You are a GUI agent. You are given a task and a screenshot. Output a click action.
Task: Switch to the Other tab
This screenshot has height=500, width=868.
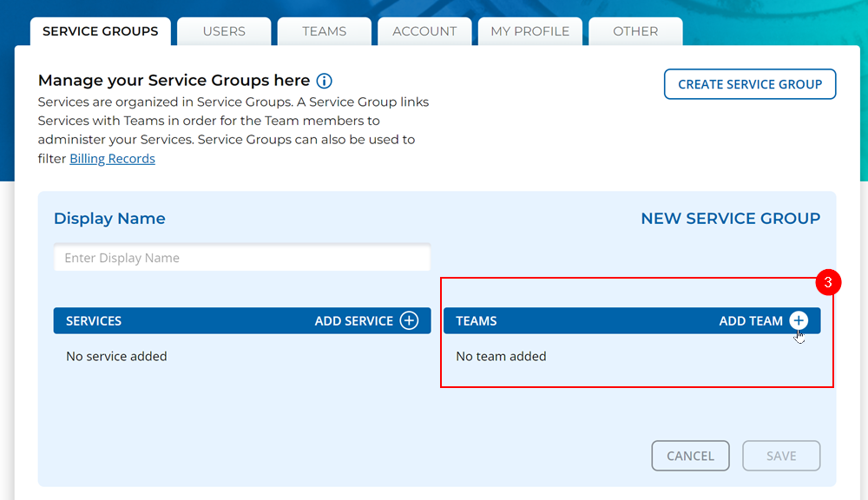635,31
